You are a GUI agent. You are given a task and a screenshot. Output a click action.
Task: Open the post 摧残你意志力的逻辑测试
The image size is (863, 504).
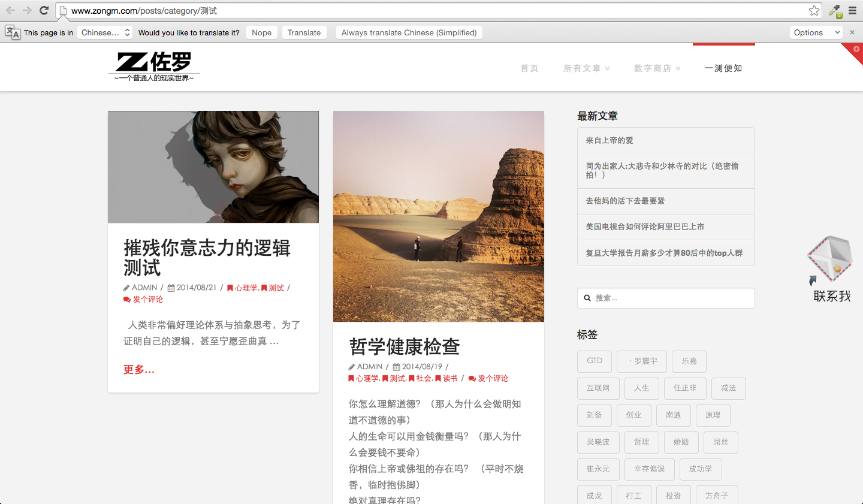coord(207,258)
